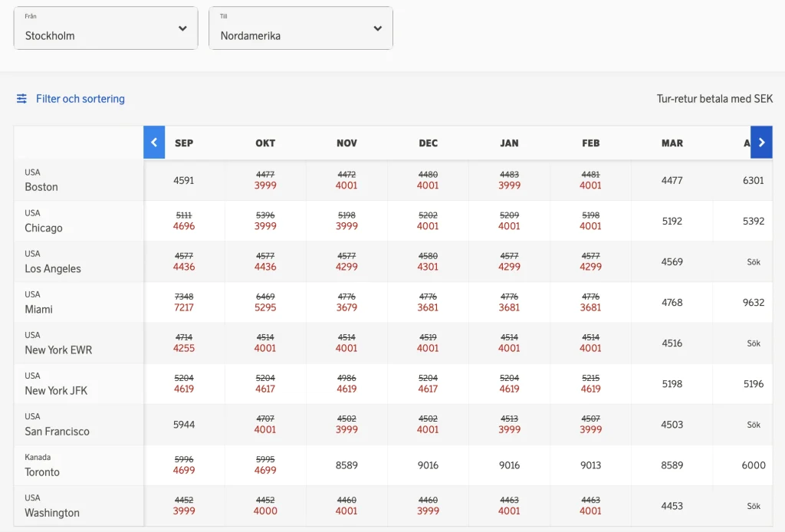Click Sök in the San Francisco row

click(754, 425)
